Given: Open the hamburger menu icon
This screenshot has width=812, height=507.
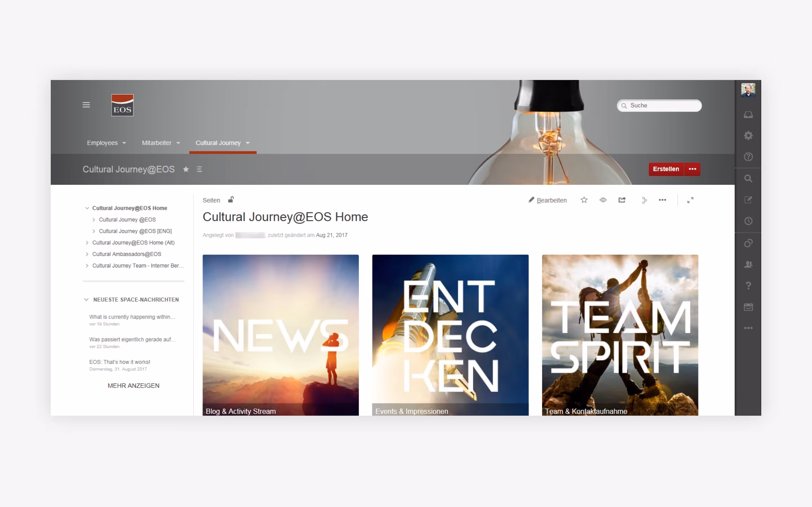Looking at the screenshot, I should (86, 104).
